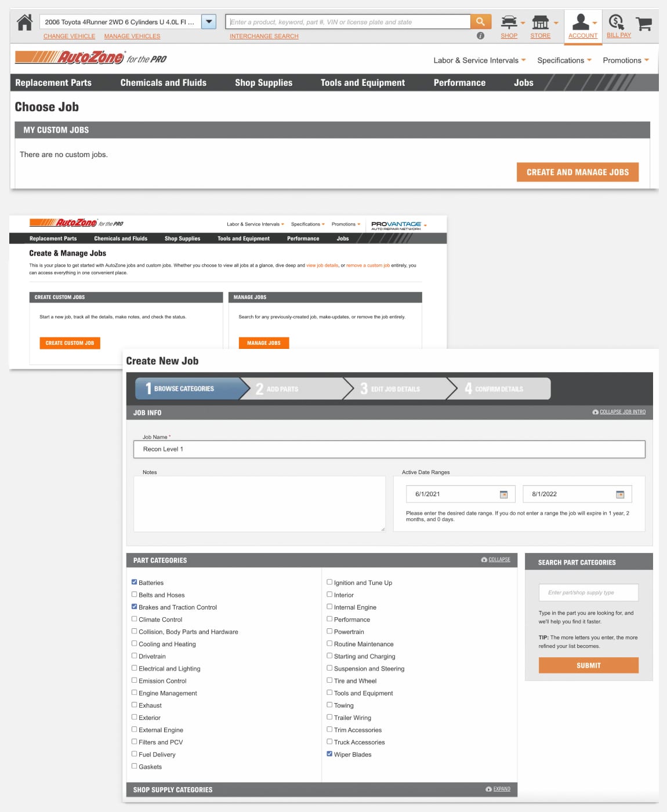Enable the Climate Control checkbox

point(135,619)
